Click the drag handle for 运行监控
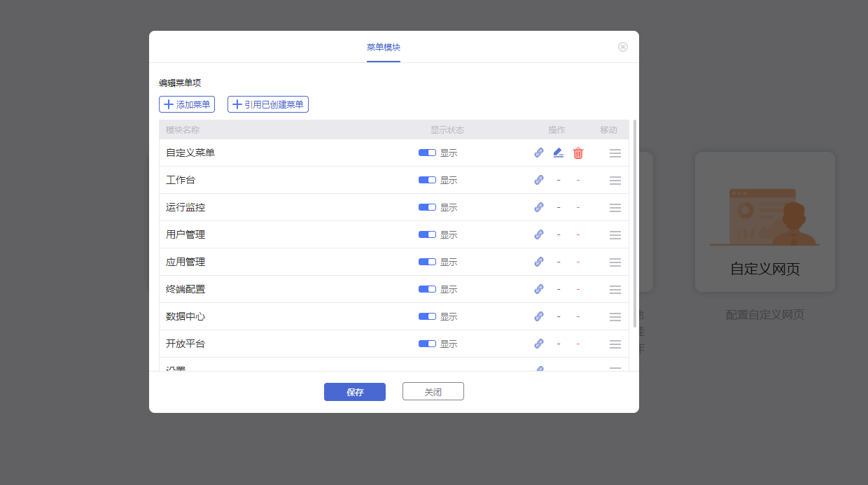 point(615,208)
